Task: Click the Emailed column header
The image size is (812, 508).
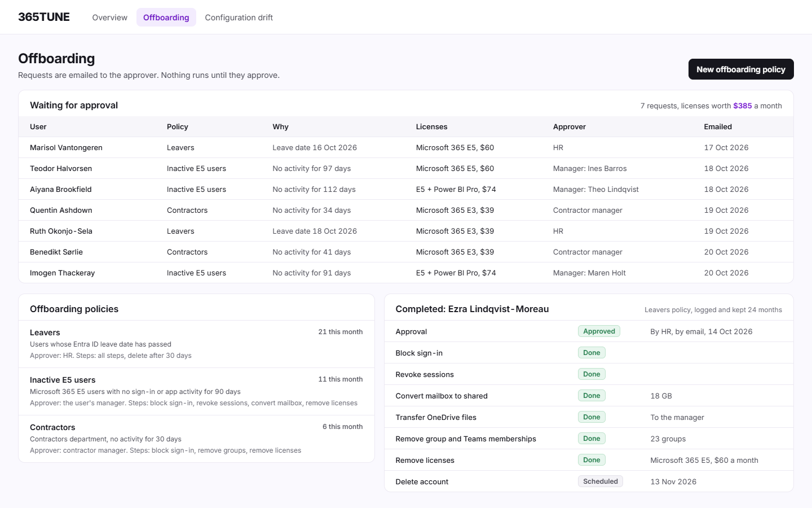Action: (x=718, y=126)
